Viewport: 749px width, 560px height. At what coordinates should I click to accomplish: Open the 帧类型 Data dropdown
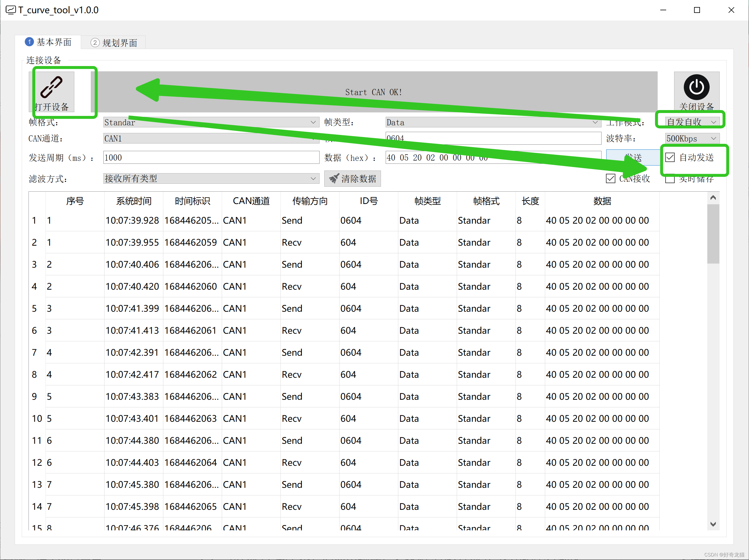(x=493, y=122)
